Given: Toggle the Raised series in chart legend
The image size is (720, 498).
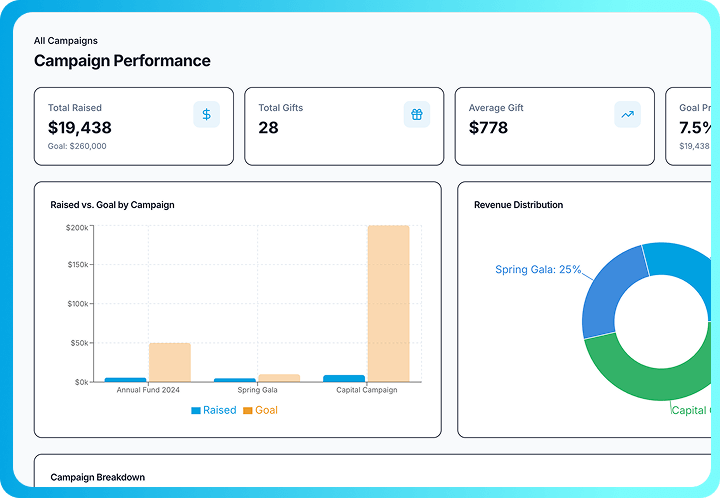Looking at the screenshot, I should pos(214,410).
